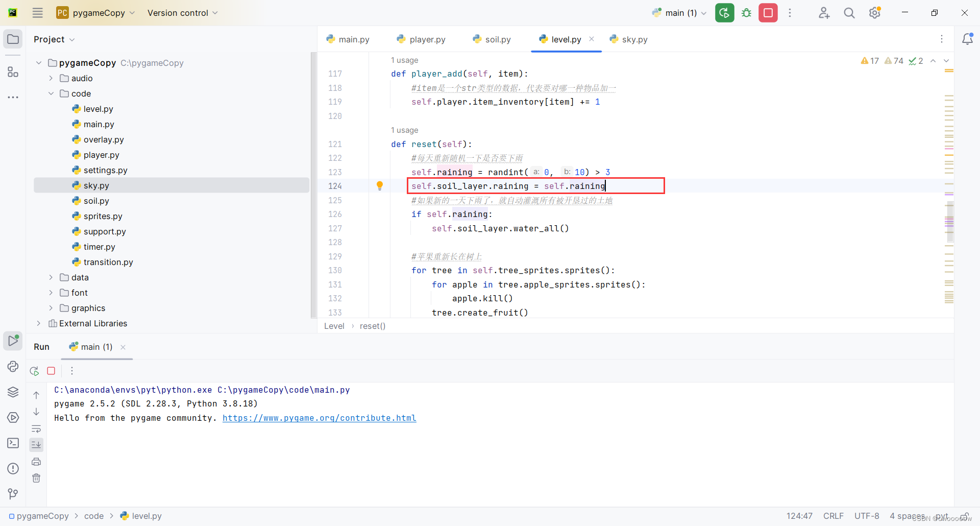
Task: Click the Rerun main (1) green button
Action: tap(724, 13)
